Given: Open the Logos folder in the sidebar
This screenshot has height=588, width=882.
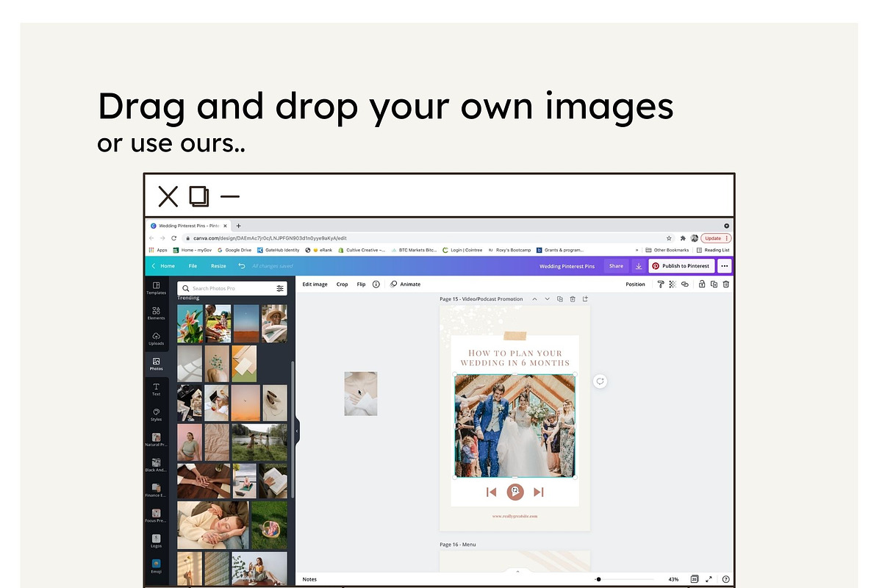Looking at the screenshot, I should pyautogui.click(x=156, y=541).
